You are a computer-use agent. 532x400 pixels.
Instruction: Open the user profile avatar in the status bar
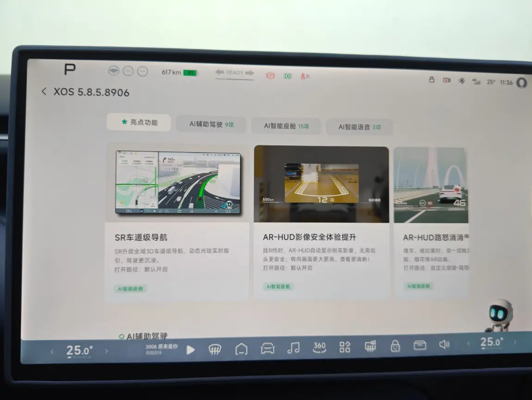(x=521, y=82)
